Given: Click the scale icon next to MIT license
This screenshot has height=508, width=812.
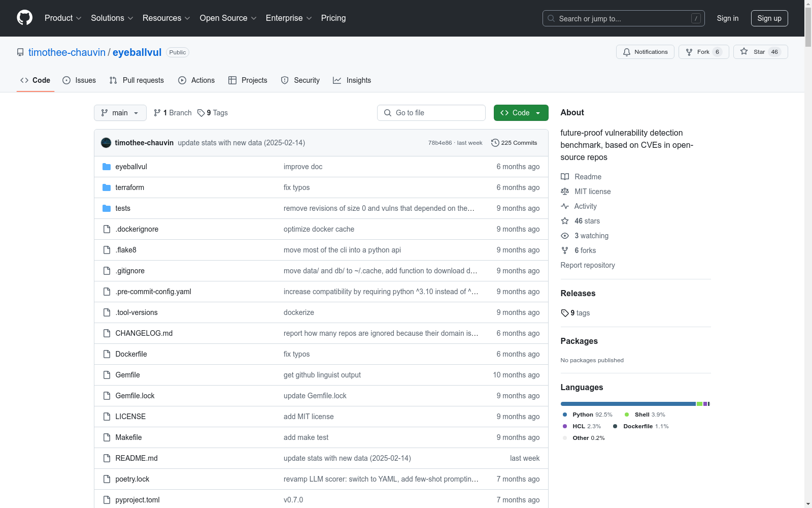Looking at the screenshot, I should pos(565,192).
